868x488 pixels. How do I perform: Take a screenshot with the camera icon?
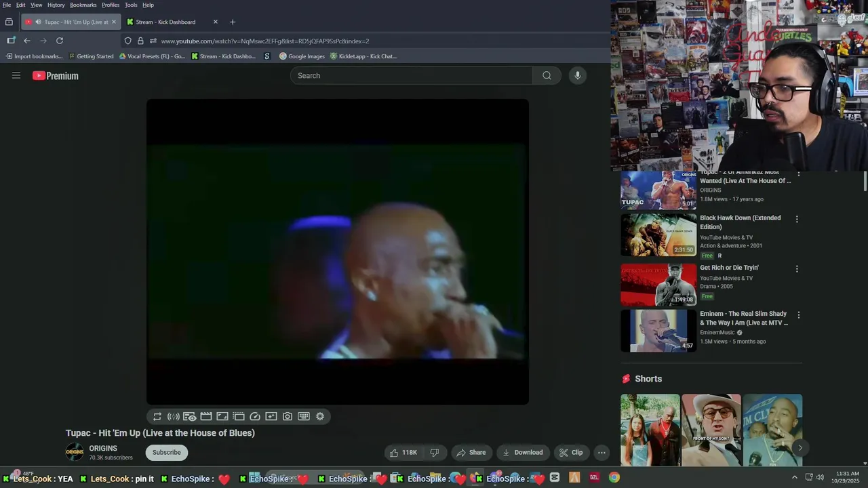click(288, 417)
